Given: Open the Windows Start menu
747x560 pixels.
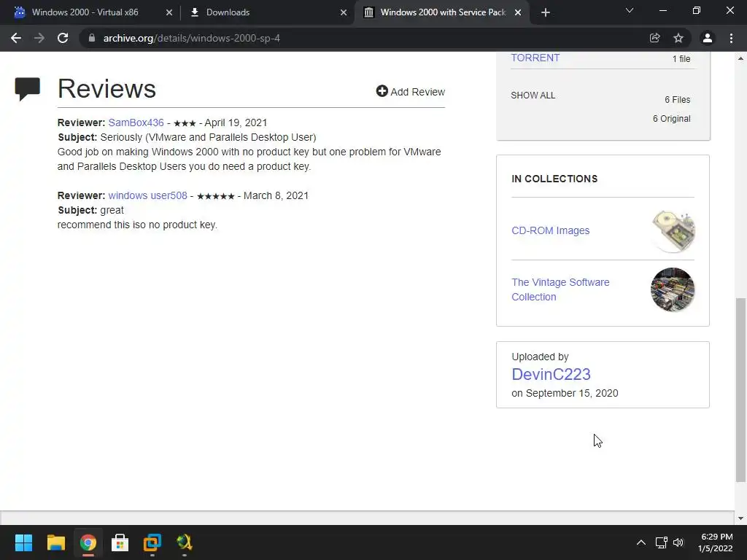Looking at the screenshot, I should coord(23,542).
